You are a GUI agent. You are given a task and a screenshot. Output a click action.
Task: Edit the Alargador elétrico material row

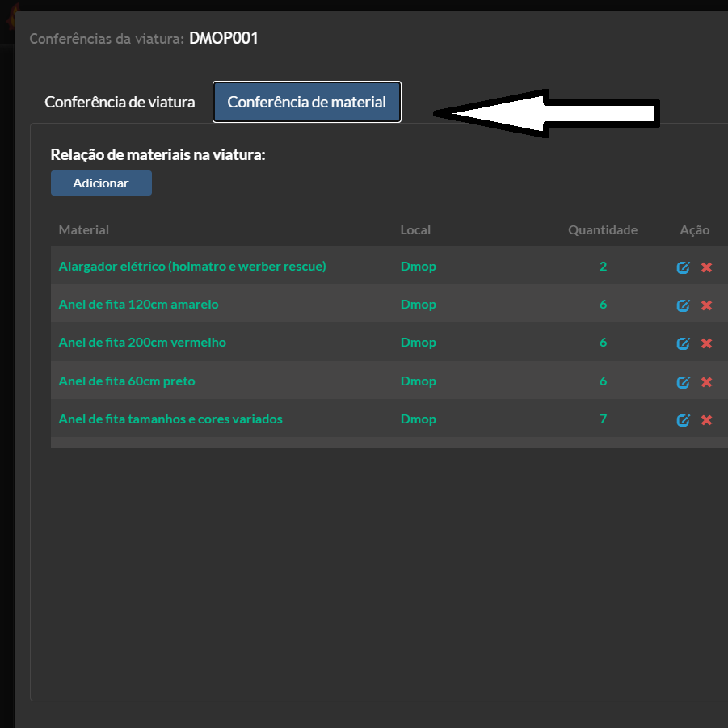click(683, 267)
